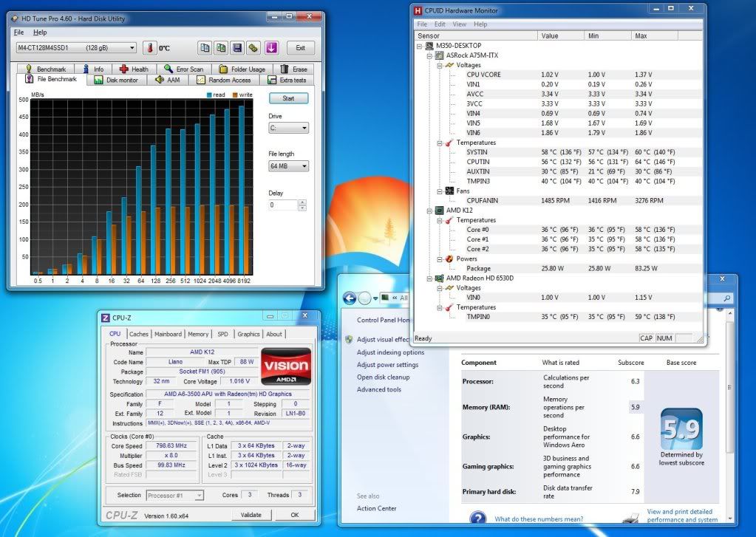Open the M4-CT128M4SSD1 drive selector dropdown
Image resolution: width=756 pixels, height=537 pixels.
click(76, 48)
